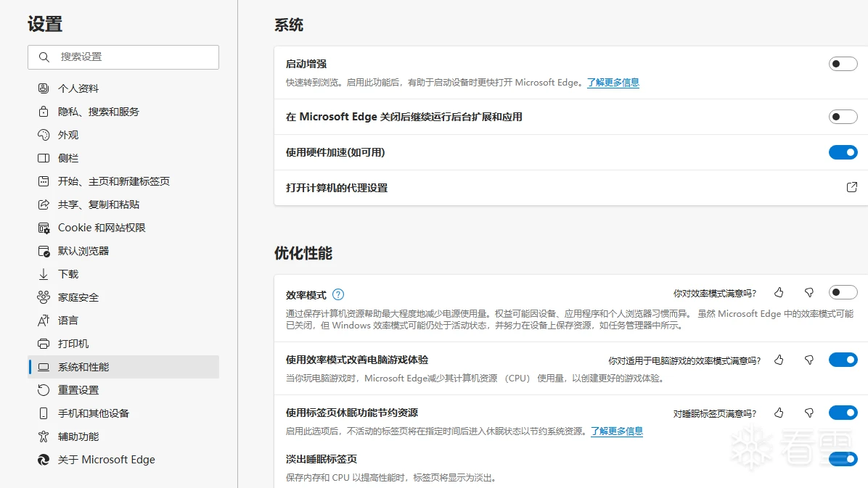Screen dimensions: 868x488
Task: Open Cookie 和网站权限 settings
Action: click(123, 228)
